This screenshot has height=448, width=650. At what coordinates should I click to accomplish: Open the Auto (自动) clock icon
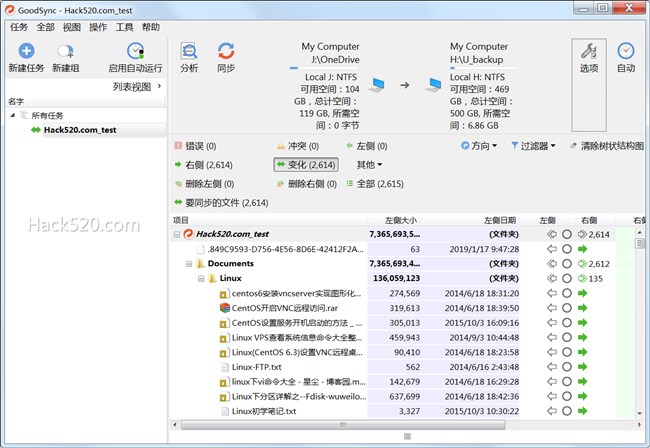(626, 51)
